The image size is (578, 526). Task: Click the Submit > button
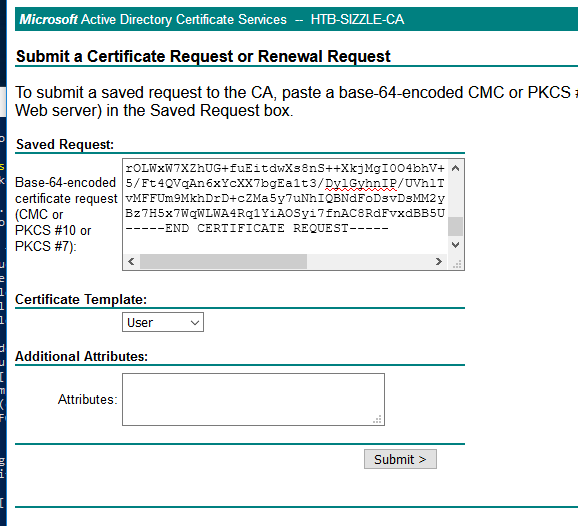400,459
